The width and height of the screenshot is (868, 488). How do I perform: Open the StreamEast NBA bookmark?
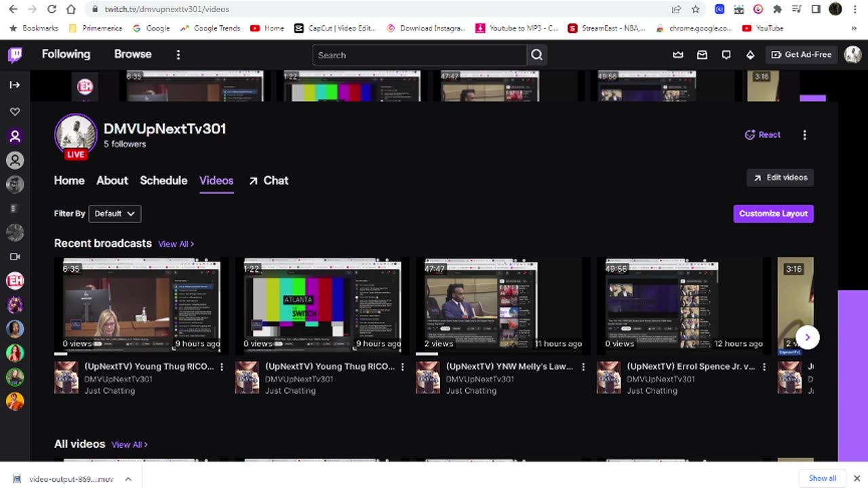click(606, 28)
